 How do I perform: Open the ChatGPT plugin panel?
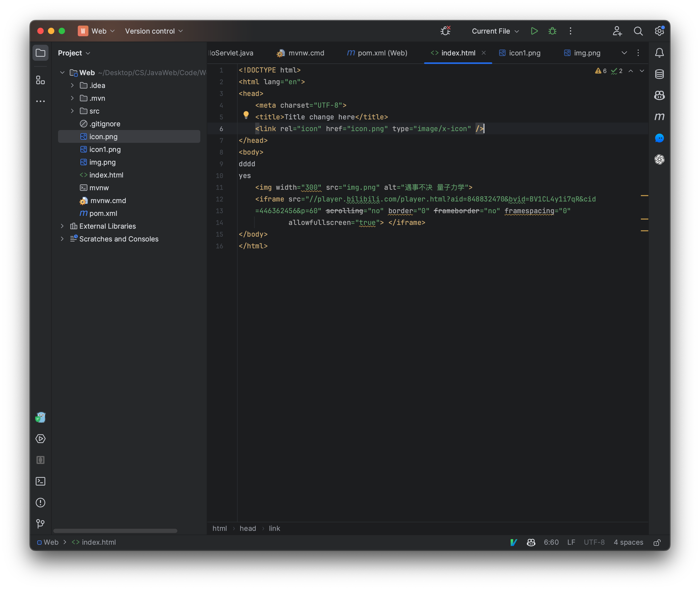point(659,160)
